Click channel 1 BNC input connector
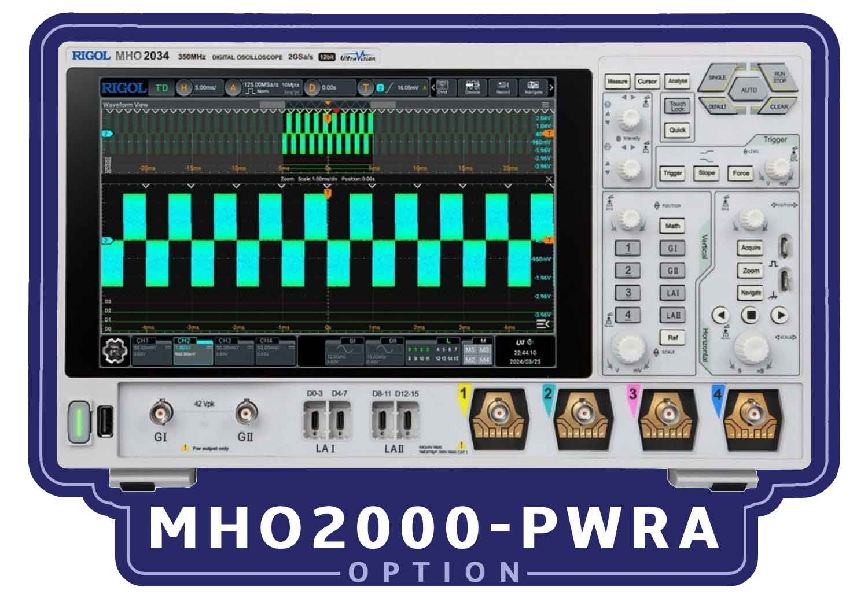The image size is (868, 613). click(x=499, y=413)
